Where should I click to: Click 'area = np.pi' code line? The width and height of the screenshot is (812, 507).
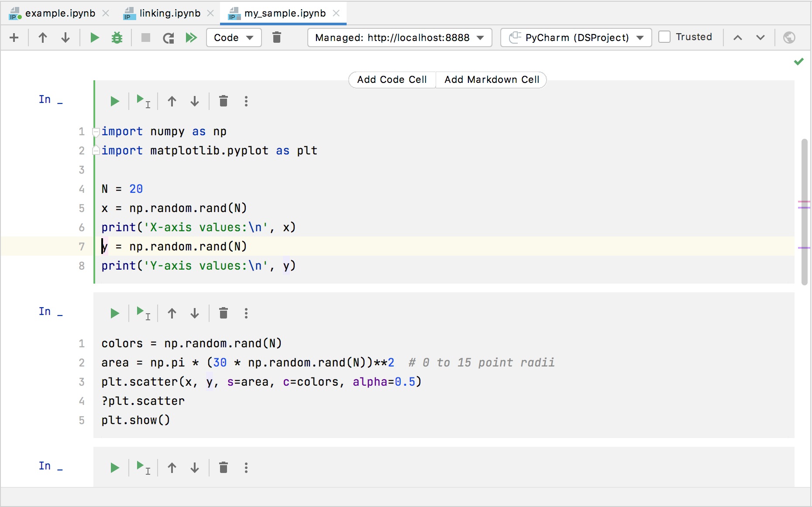click(248, 363)
